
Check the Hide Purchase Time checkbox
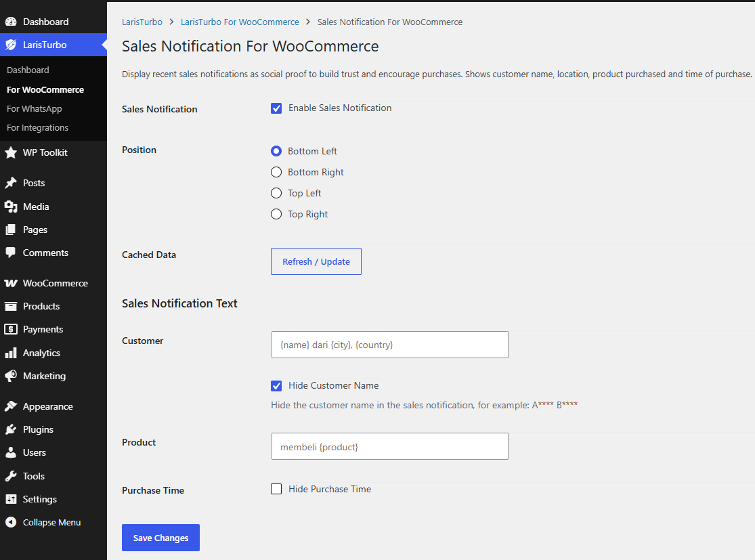(276, 489)
